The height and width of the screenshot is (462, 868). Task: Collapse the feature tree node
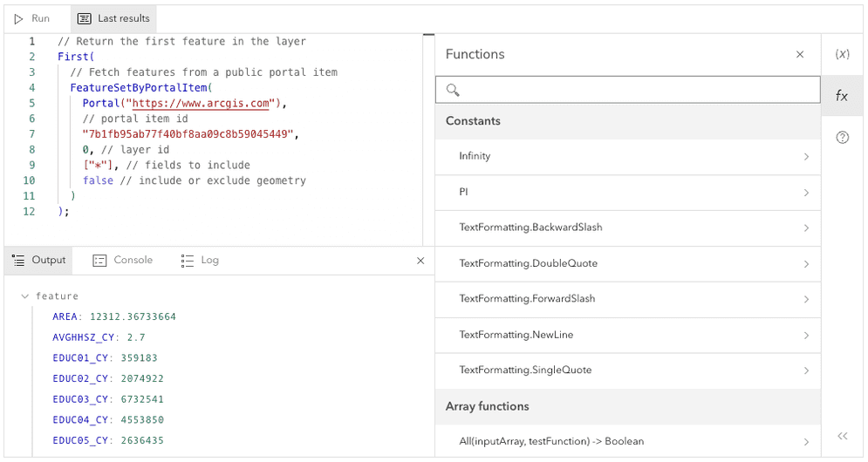point(24,296)
